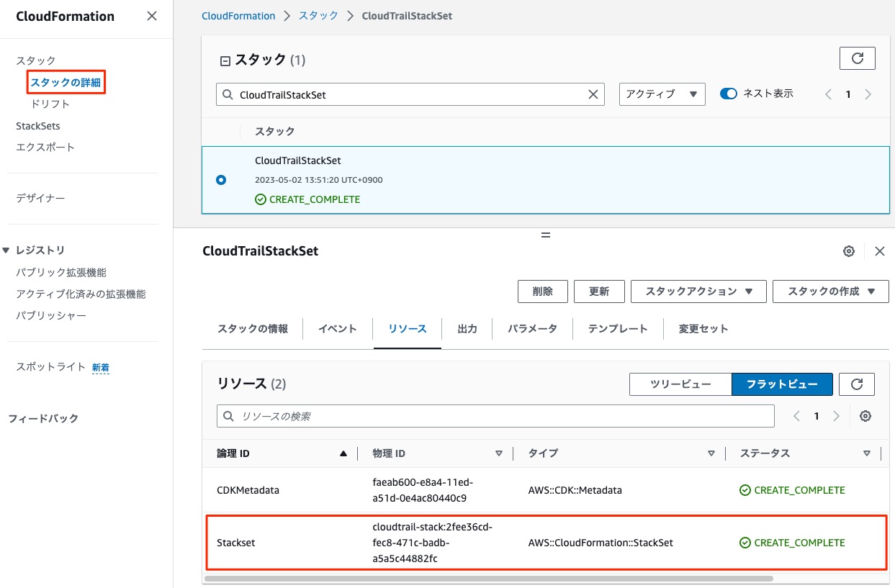
Task: Switch to ツリービュー view
Action: click(680, 384)
